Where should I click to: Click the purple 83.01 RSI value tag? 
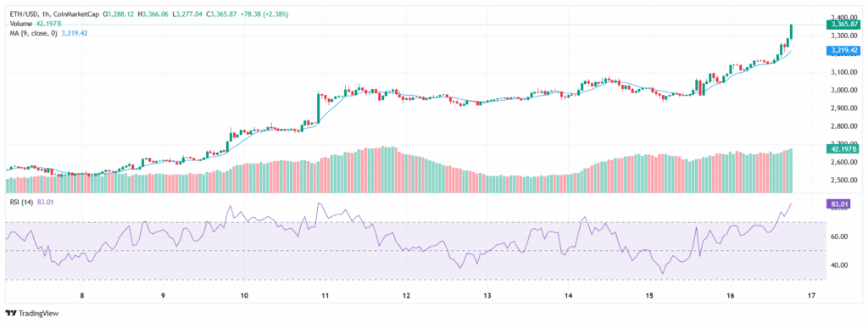tap(837, 203)
